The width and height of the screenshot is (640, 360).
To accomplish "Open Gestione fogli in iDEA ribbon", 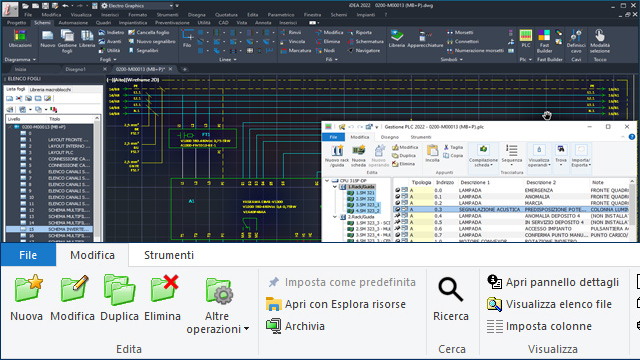I will [x=67, y=42].
